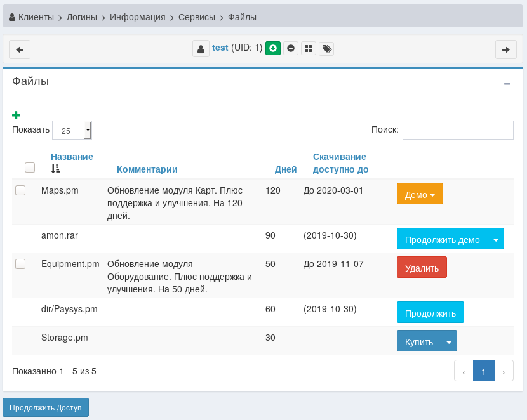This screenshot has width=527, height=420.
Task: Collapse the Файлы panel with minus
Action: pyautogui.click(x=507, y=84)
